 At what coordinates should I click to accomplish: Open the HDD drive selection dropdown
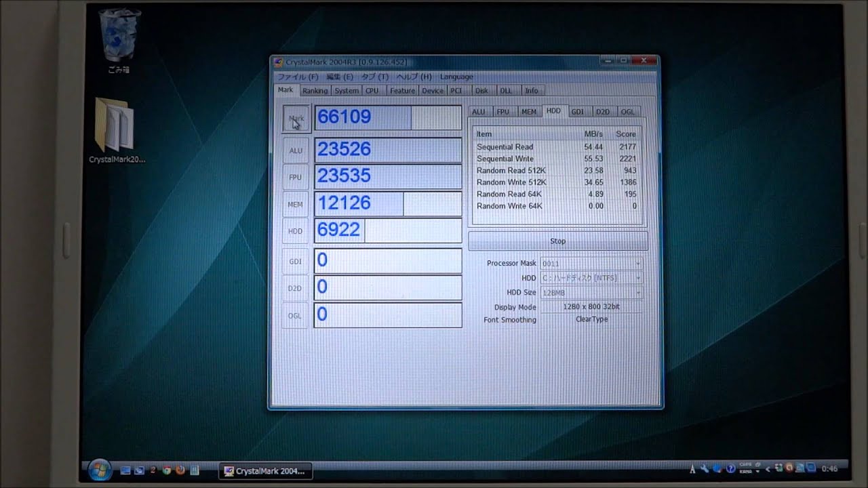591,278
